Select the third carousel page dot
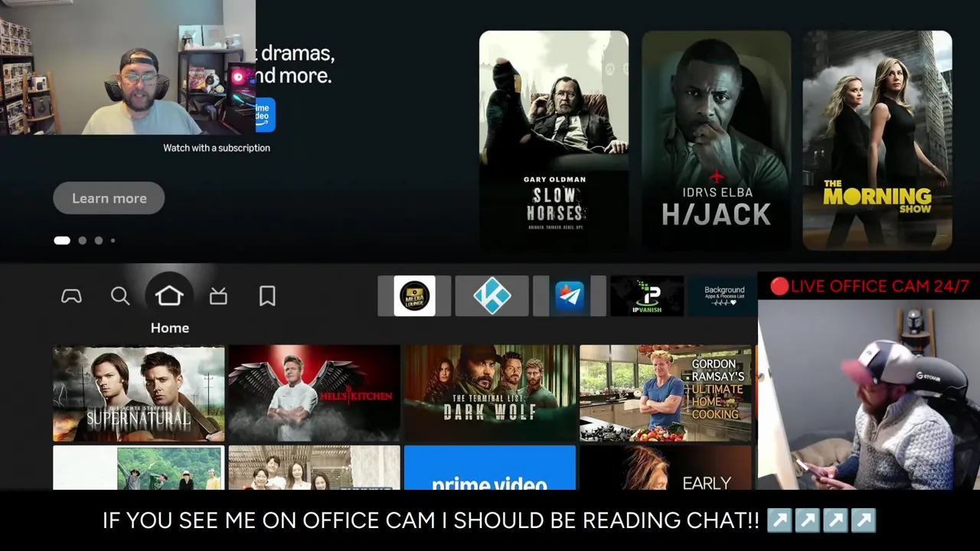This screenshot has width=980, height=551. pyautogui.click(x=99, y=240)
